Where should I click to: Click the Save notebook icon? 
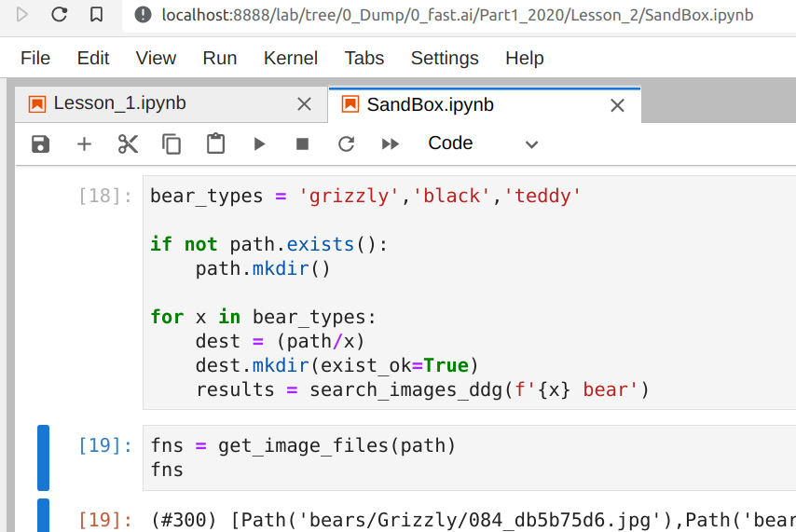click(x=40, y=143)
